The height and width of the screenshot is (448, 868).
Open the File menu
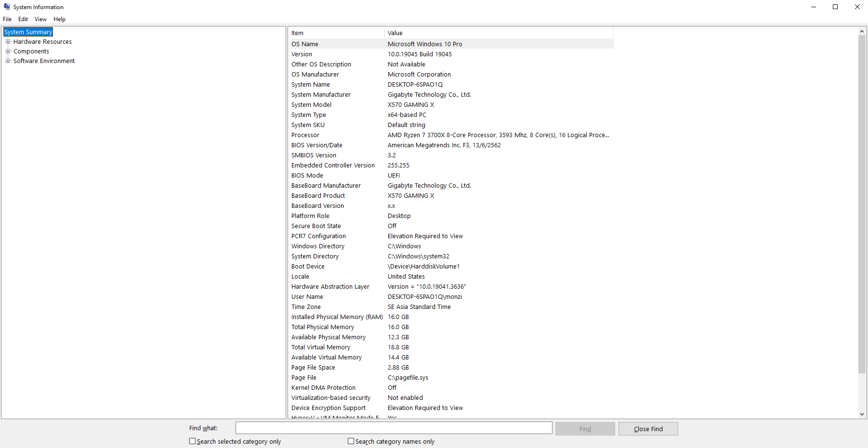point(7,19)
